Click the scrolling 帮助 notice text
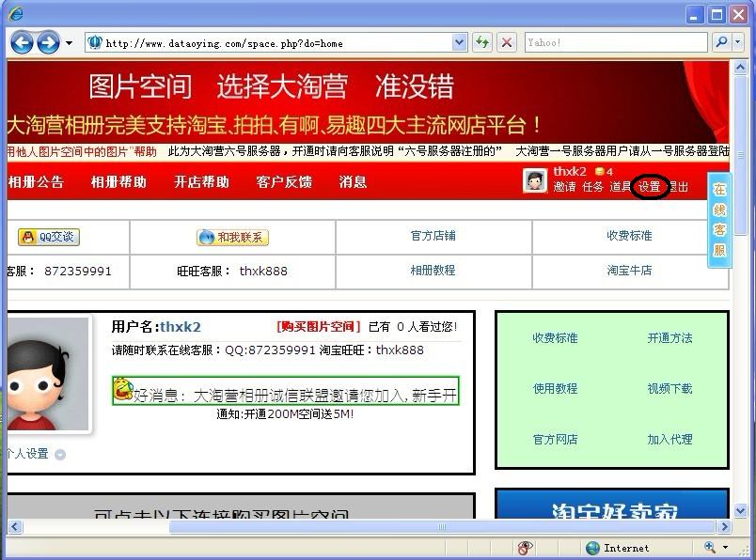Screen dimensions: 756x560 coord(82,152)
